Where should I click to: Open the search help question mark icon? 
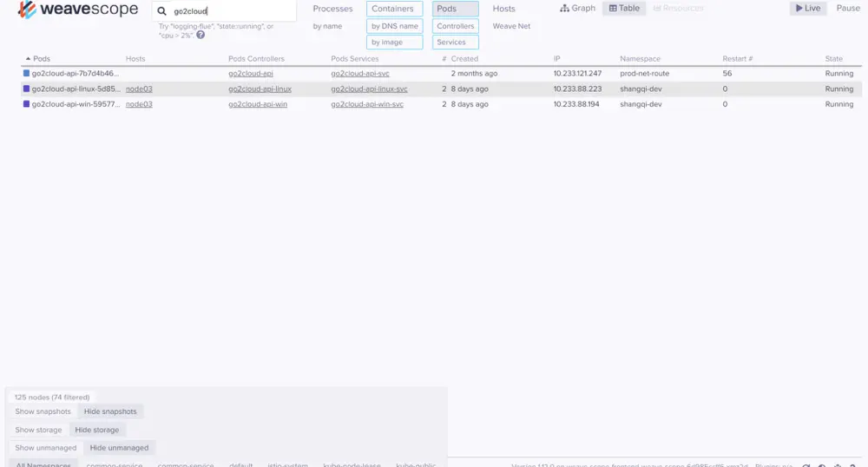[x=201, y=35]
